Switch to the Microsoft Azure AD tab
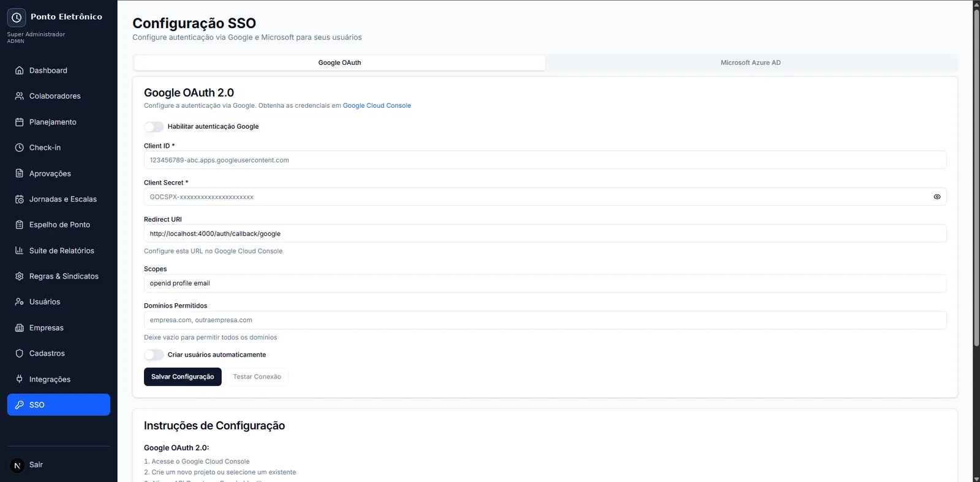Viewport: 980px width, 482px height. point(750,62)
